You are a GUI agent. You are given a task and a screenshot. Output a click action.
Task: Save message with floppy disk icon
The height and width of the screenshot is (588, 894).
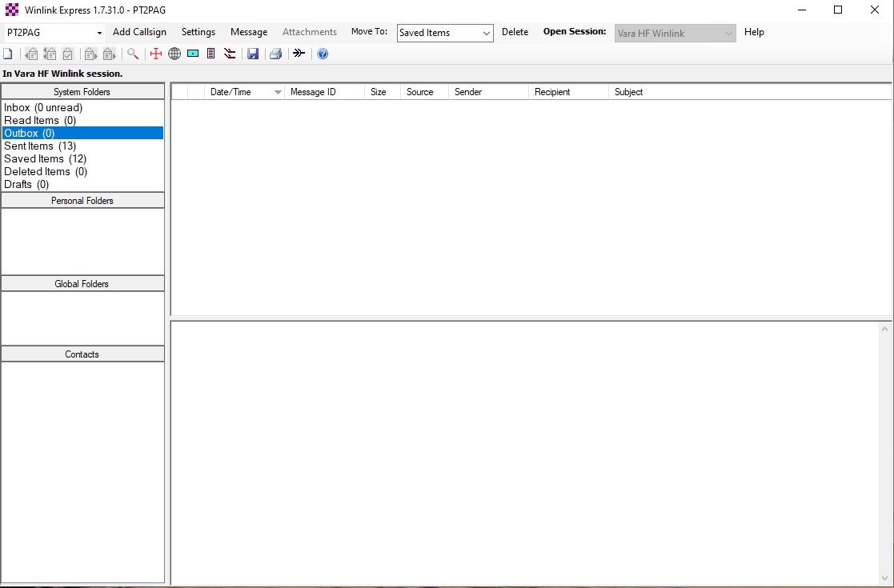point(253,54)
